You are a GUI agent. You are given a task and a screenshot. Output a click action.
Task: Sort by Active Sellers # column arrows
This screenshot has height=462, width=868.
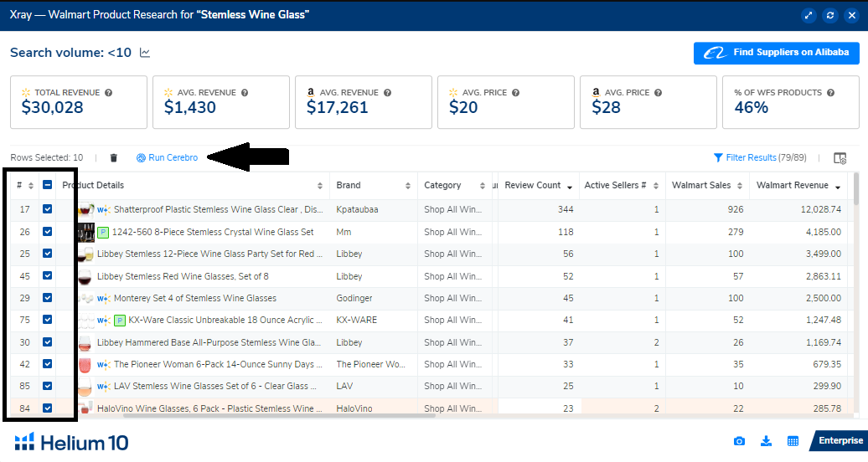[x=656, y=186]
